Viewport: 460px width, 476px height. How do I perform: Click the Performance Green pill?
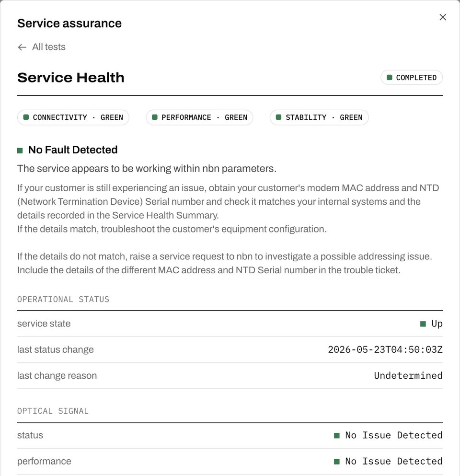point(199,117)
